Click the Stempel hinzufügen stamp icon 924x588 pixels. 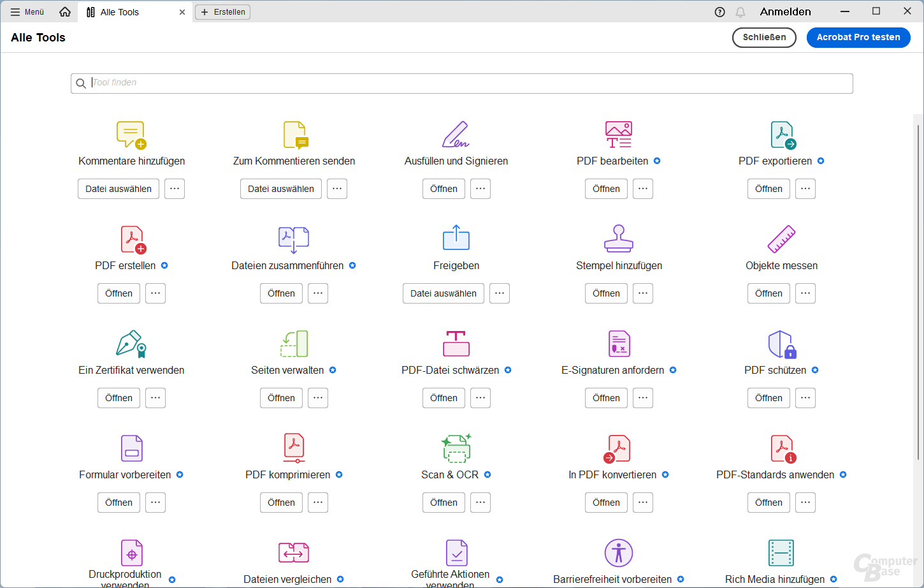point(619,238)
